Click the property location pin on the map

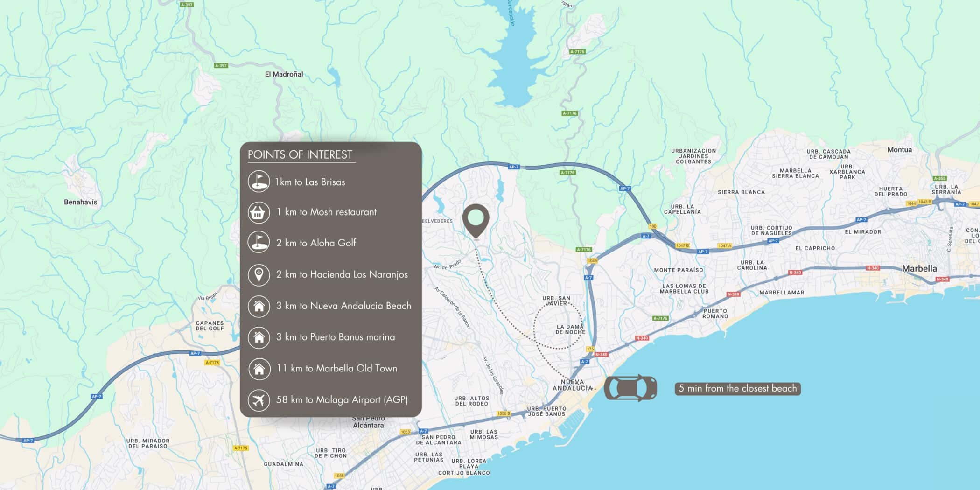(476, 220)
